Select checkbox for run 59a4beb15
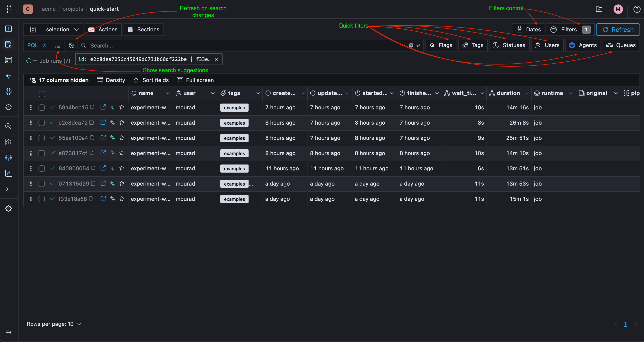 click(x=41, y=108)
